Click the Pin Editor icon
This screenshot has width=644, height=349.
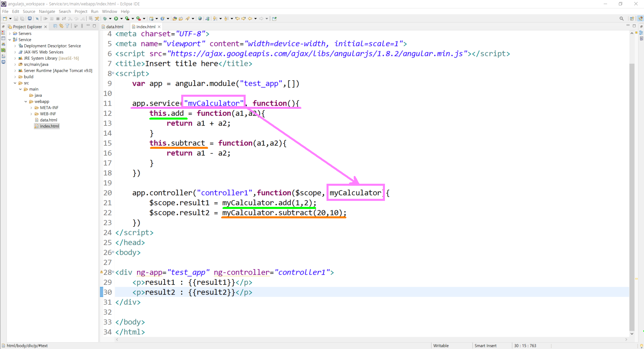[274, 18]
